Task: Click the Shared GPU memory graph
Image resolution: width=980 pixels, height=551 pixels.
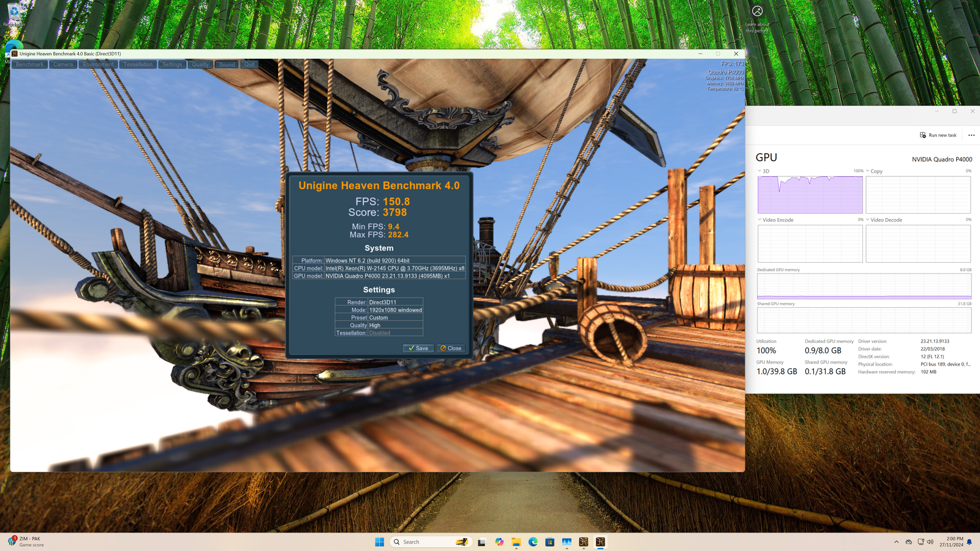Action: (864, 320)
